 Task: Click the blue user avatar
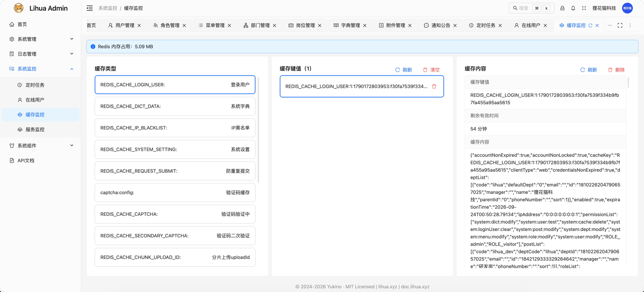click(627, 8)
